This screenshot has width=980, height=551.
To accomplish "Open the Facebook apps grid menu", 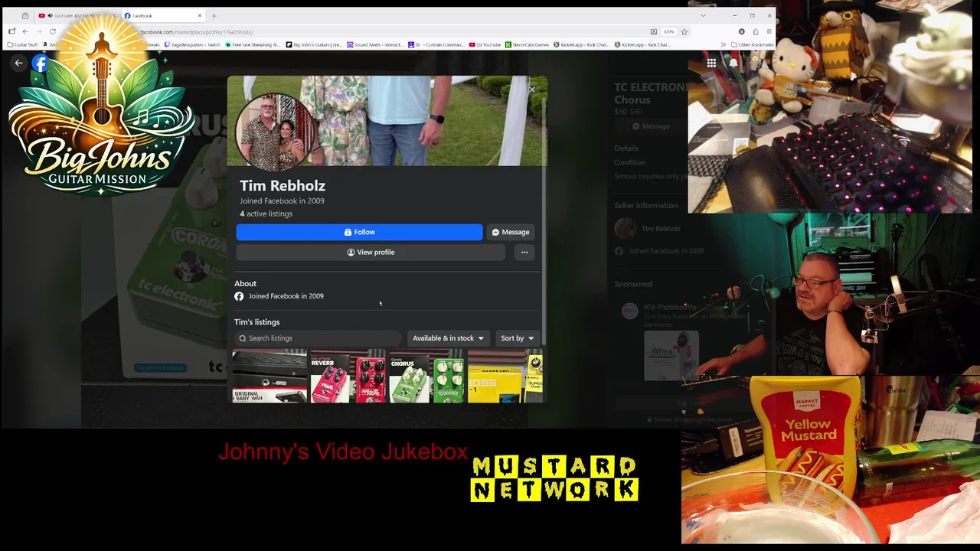I will (711, 64).
